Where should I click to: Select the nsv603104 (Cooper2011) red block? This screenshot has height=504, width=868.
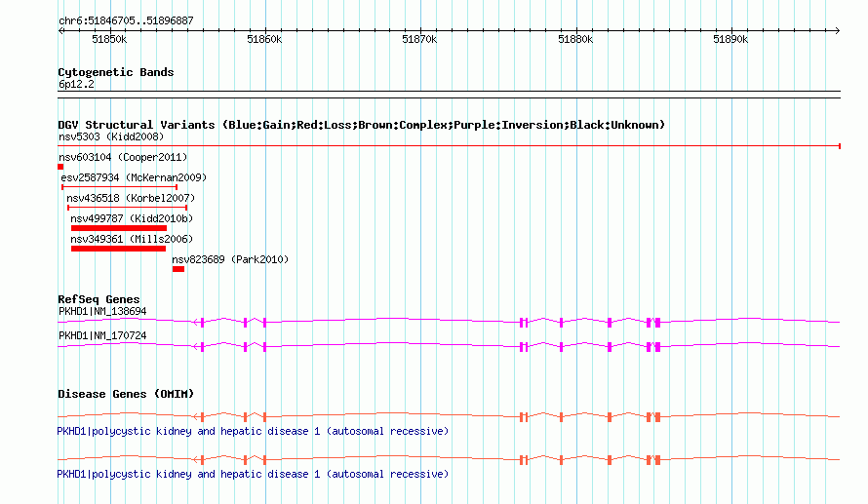60,167
